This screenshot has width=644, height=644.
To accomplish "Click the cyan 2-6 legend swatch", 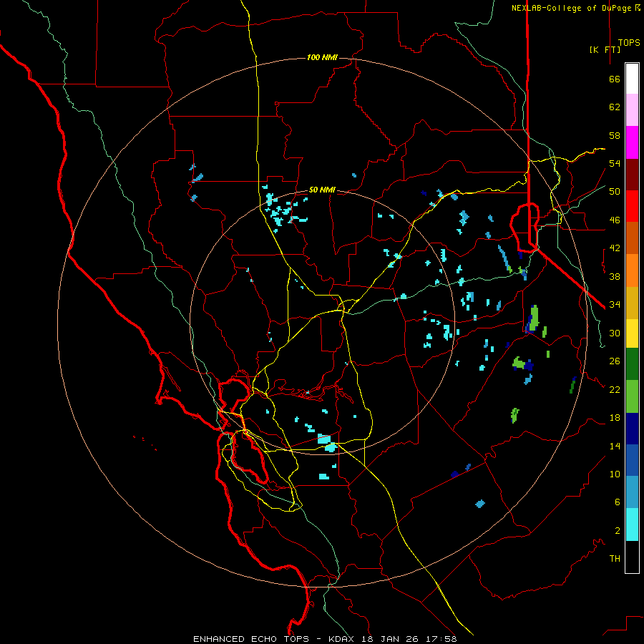I will click(x=632, y=525).
